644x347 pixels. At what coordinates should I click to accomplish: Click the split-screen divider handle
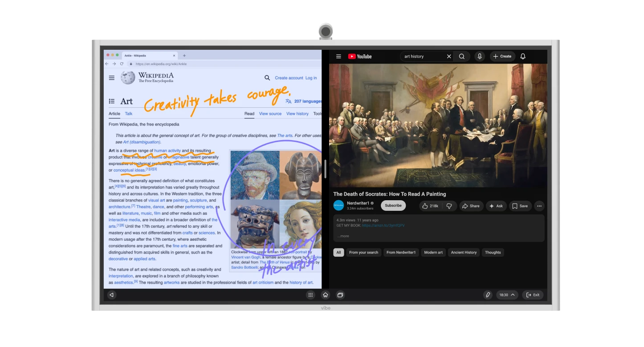click(x=326, y=169)
